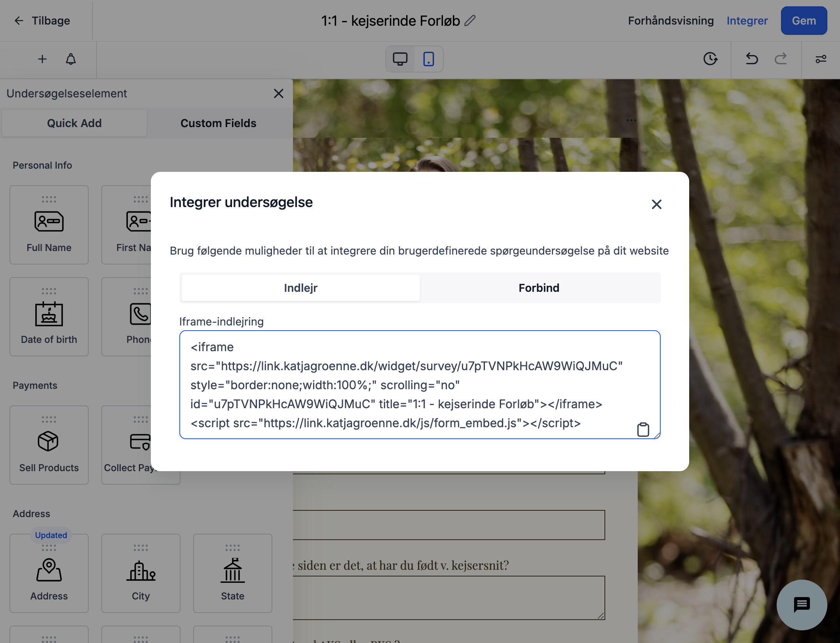This screenshot has height=643, width=840.
Task: Click empty input field above kejsersnit question
Action: pos(449,525)
